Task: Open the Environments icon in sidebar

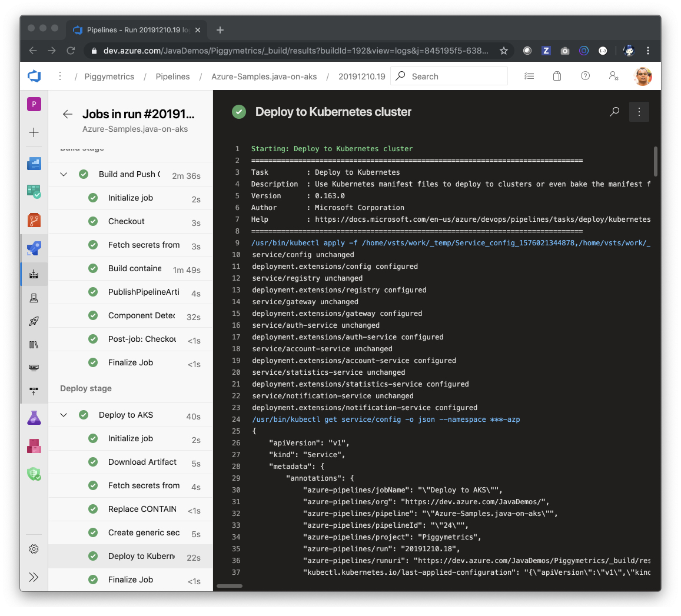Action: click(x=34, y=298)
